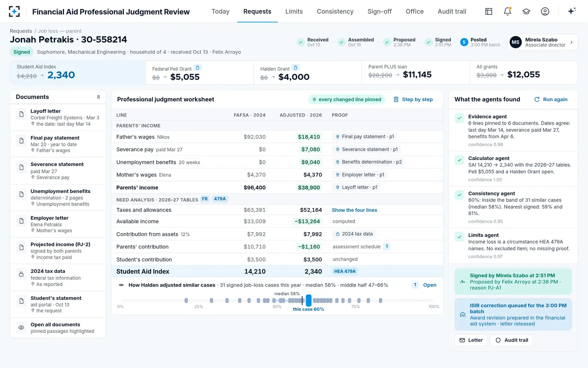Click the Step by step button
Viewport: 588px width, 368px height.
[x=413, y=99]
